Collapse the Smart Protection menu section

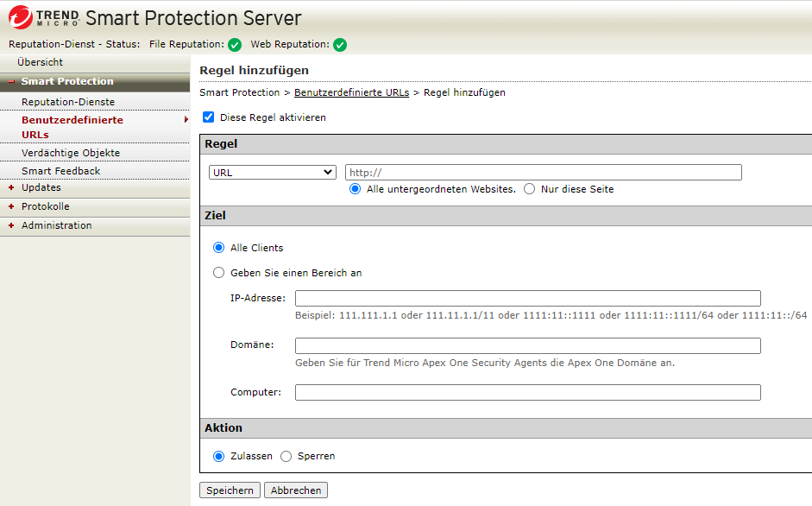tap(11, 82)
